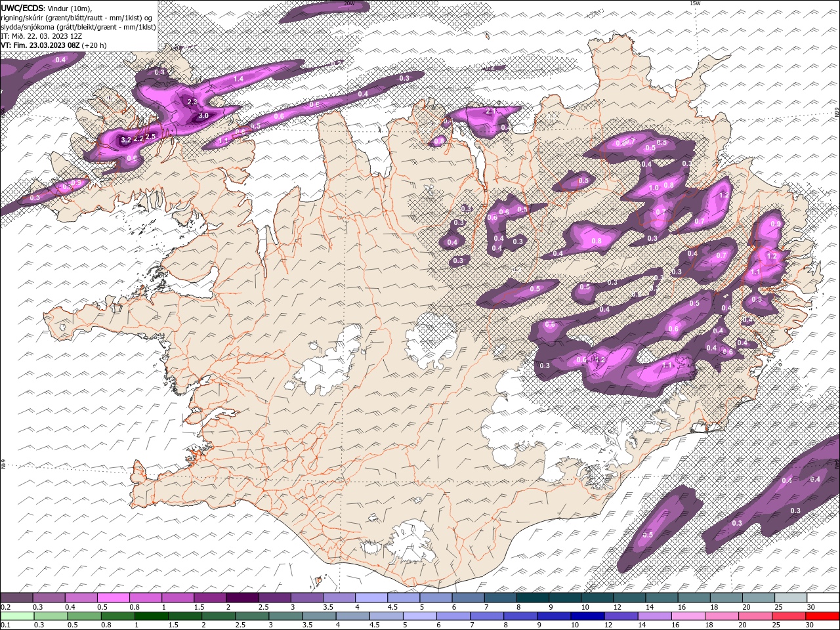This screenshot has height=630, width=840.
Task: Click the '2.1' snowfall value on the map
Action: coord(490,112)
